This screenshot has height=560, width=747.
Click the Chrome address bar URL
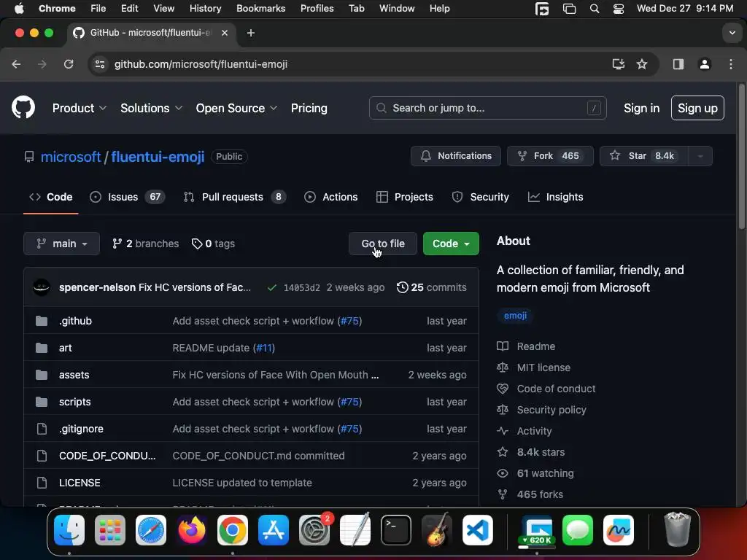pyautogui.click(x=201, y=64)
